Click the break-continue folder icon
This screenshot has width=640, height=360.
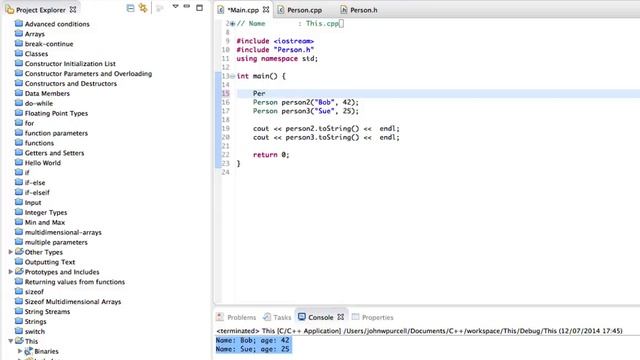tap(19, 43)
